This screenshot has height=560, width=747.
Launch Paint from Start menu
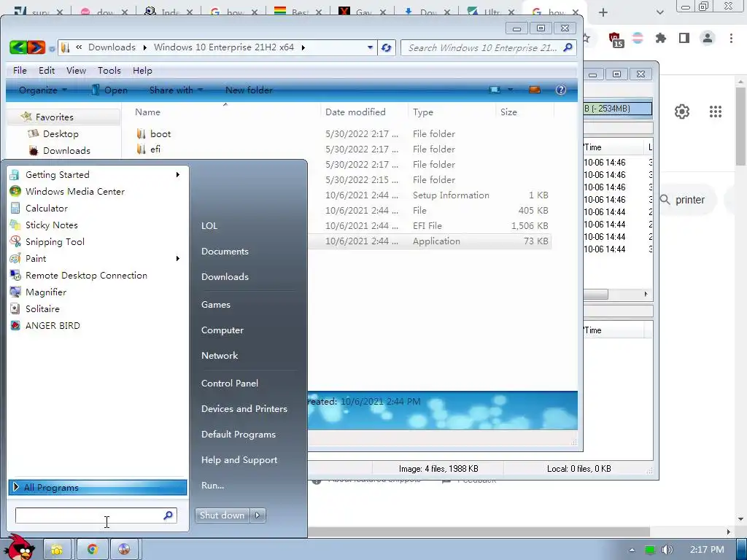[x=36, y=259]
